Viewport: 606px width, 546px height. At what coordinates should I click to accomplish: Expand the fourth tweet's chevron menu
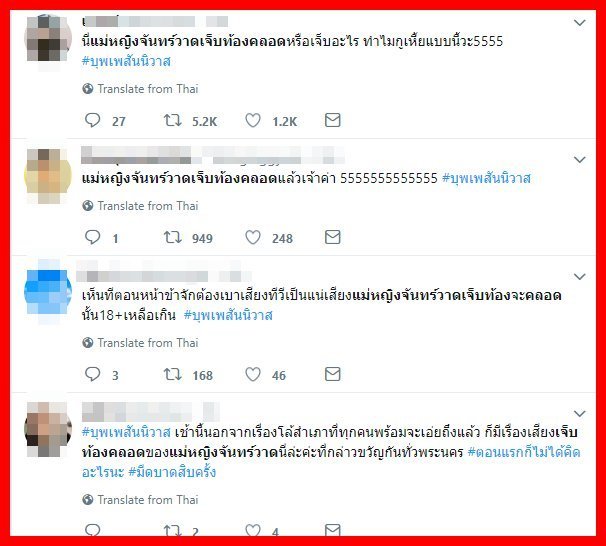[579, 413]
